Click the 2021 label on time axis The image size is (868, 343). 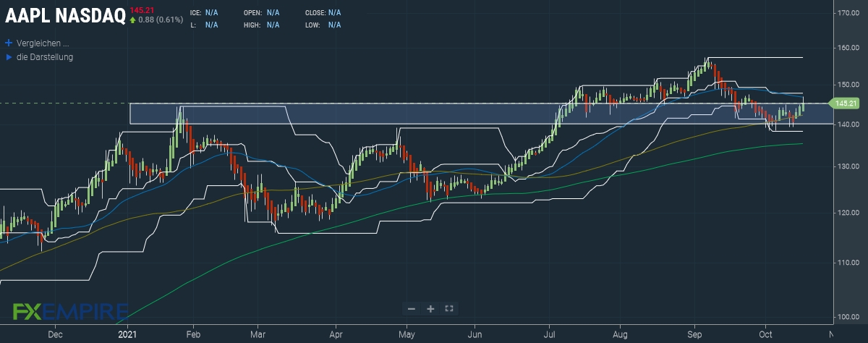(x=127, y=336)
